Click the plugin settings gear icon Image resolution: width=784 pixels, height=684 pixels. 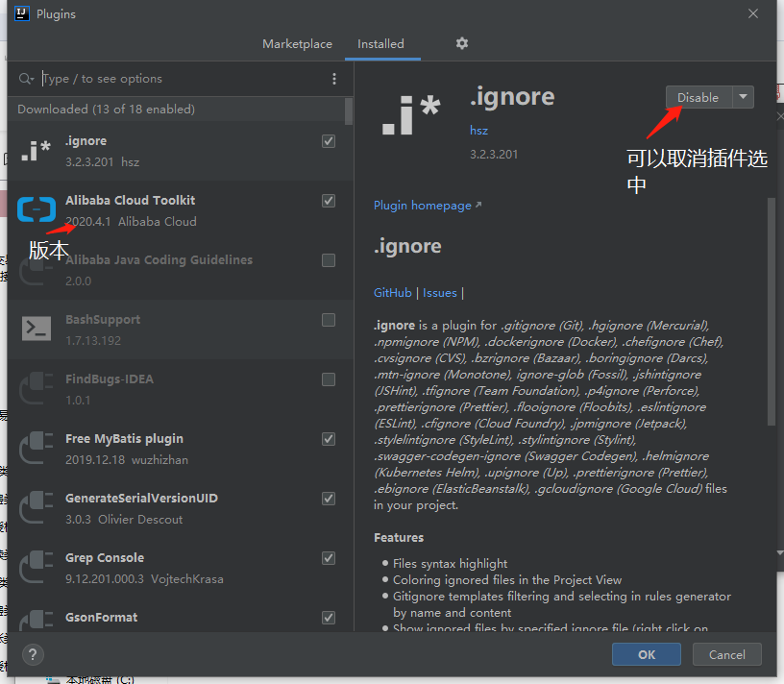461,43
